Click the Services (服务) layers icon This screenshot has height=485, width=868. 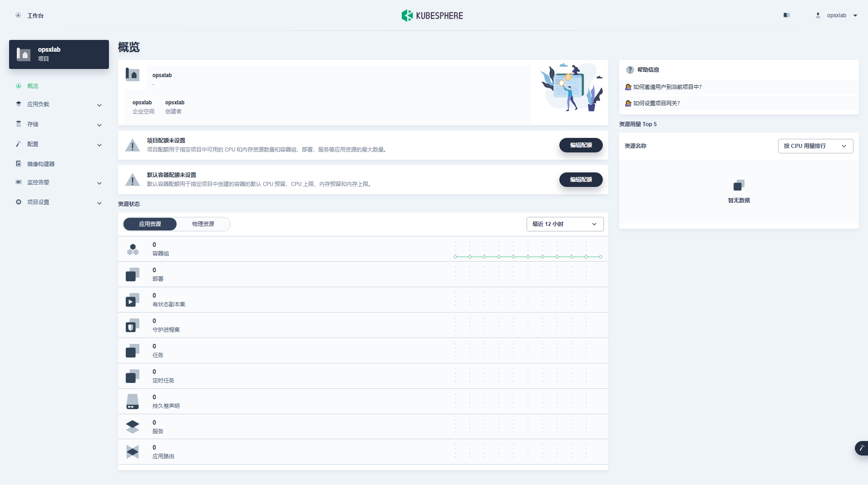[133, 426]
